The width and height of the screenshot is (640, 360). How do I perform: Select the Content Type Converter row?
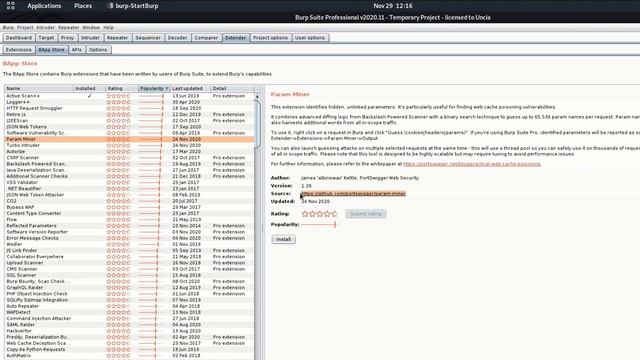pyautogui.click(x=129, y=213)
